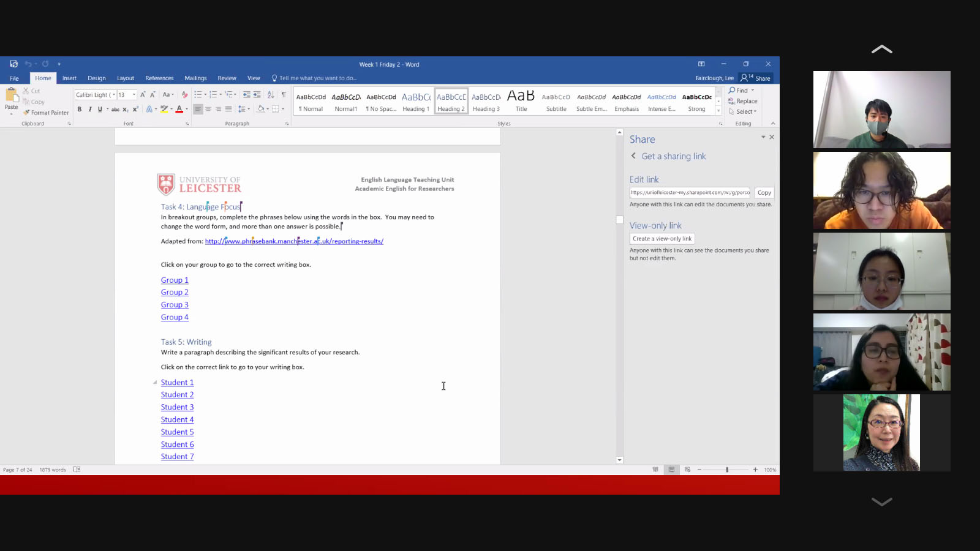Open Font dialog launcher
Image resolution: width=980 pixels, height=551 pixels.
187,124
